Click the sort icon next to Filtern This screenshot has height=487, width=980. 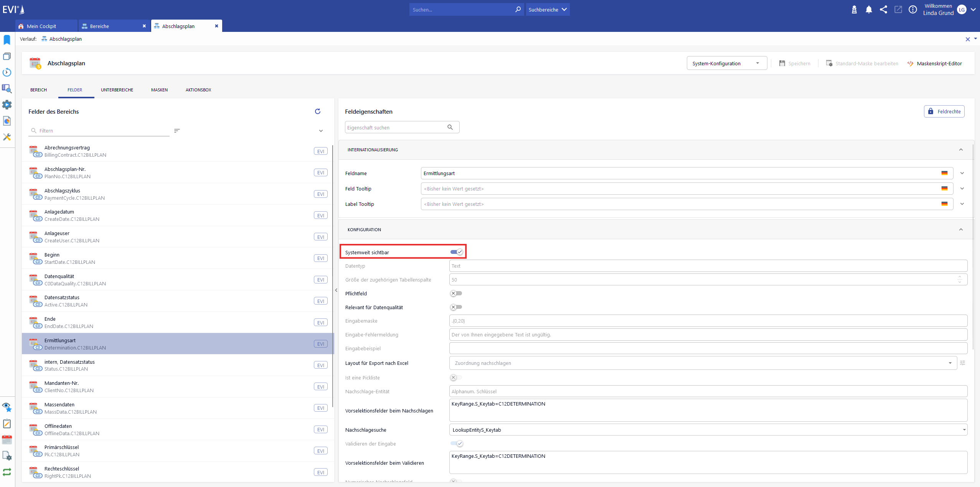pyautogui.click(x=177, y=131)
